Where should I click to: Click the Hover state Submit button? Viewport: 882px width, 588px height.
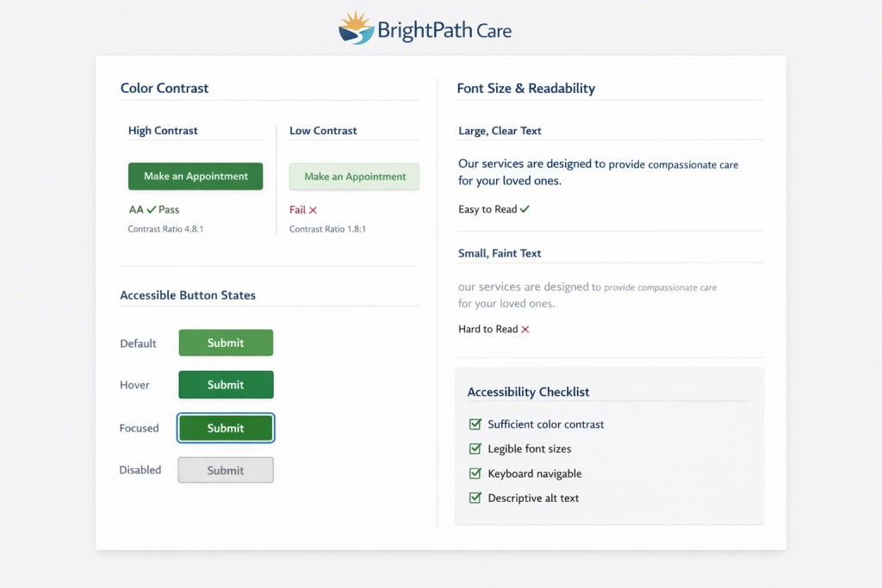tap(226, 385)
